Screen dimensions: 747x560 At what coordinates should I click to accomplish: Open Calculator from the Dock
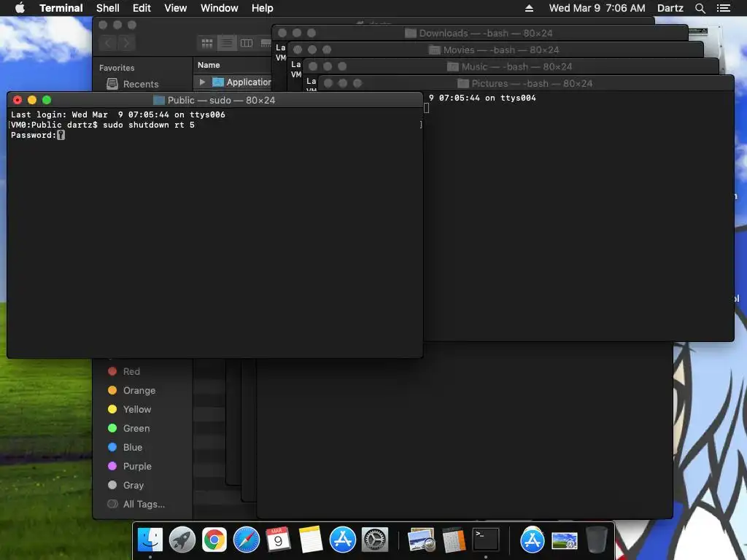(454, 540)
